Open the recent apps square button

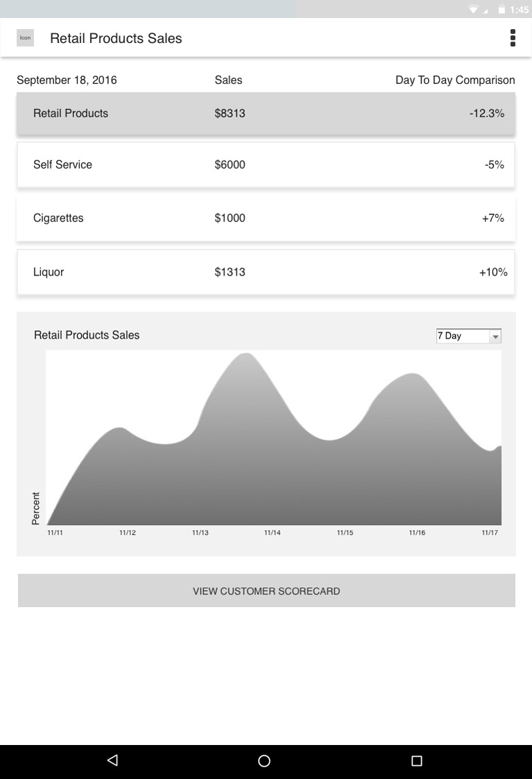[x=417, y=761]
